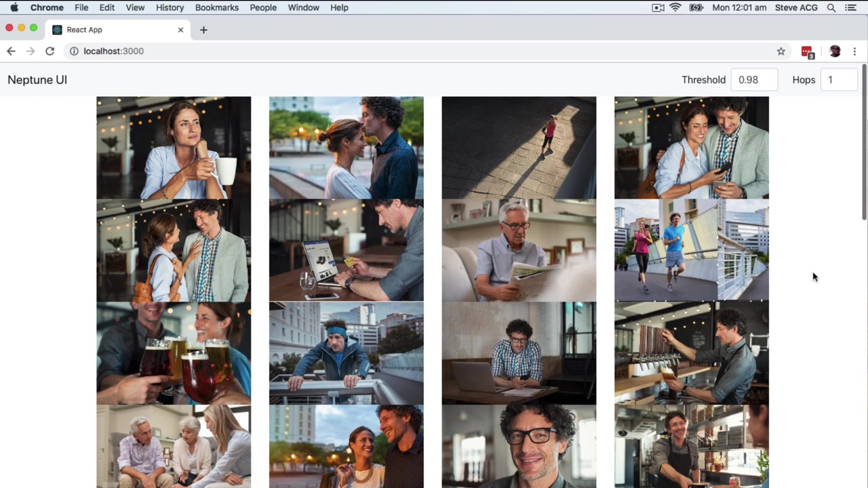Reload the localhost page
The width and height of the screenshot is (868, 488).
coord(50,51)
